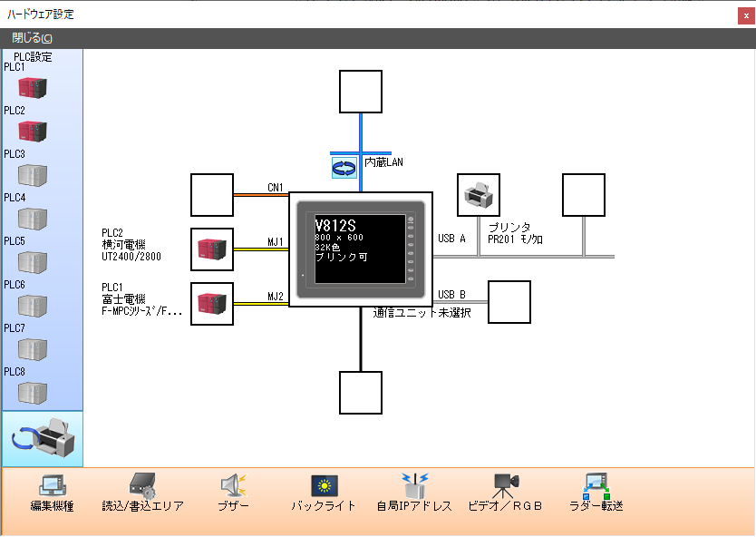Click the PLC1 icon in sidebar
Screen dimensions: 756x537
point(33,88)
